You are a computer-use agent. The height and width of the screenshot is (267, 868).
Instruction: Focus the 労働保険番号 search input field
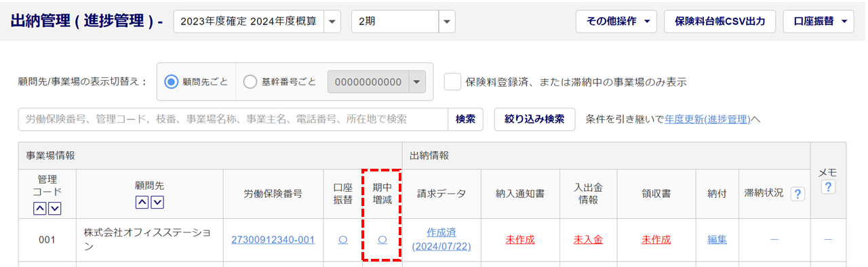(233, 119)
